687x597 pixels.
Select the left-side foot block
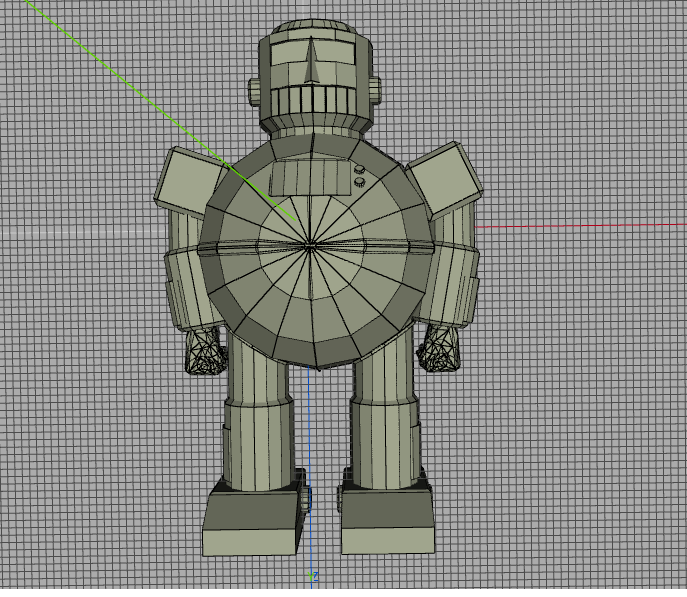tap(254, 519)
